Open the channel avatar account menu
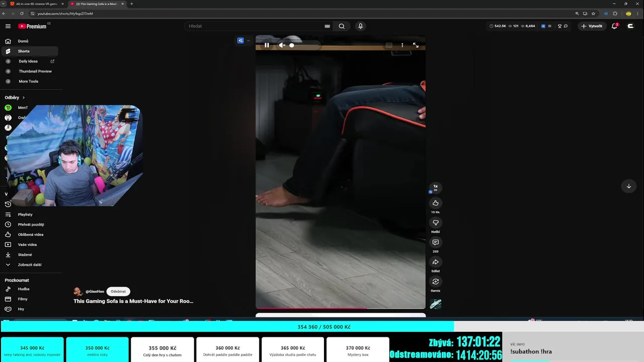The width and height of the screenshot is (644, 362). pyautogui.click(x=630, y=26)
